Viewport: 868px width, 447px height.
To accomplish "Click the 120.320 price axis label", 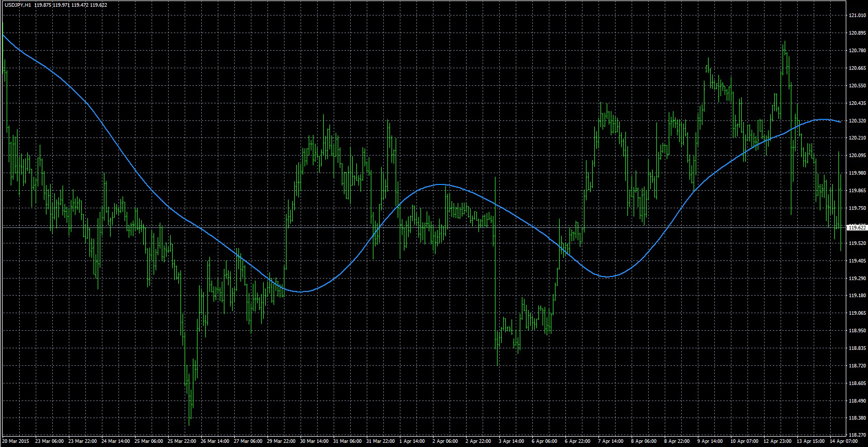I will coord(858,121).
